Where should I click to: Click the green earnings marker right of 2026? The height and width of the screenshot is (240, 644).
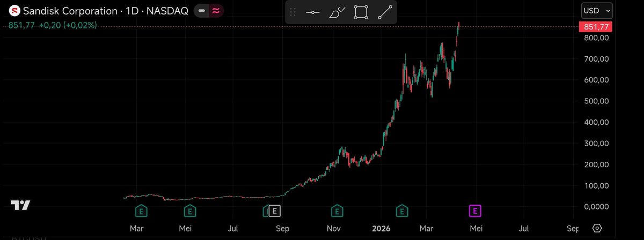point(401,211)
